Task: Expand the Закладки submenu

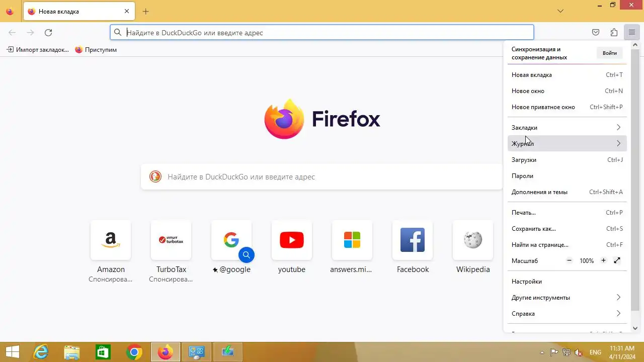Action: coord(567,128)
